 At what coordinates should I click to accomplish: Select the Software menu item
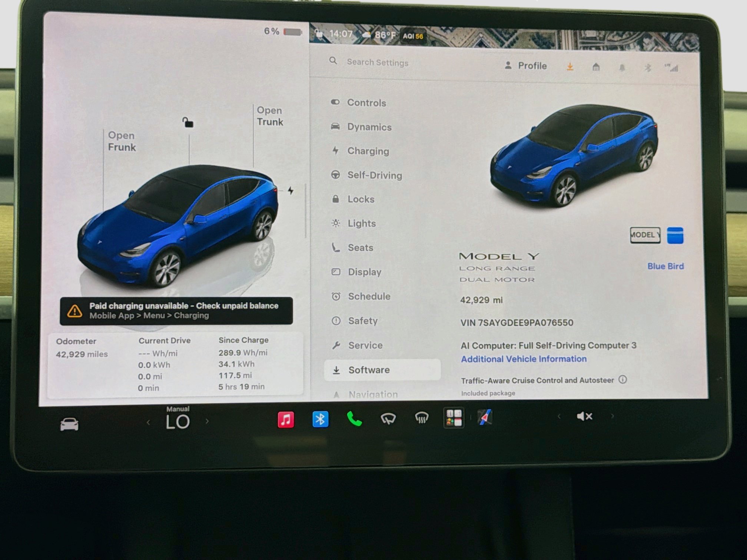pos(382,370)
